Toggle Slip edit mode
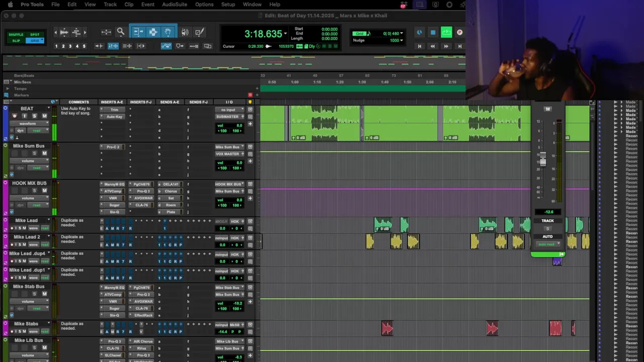This screenshot has height=362, width=644. pos(16,41)
